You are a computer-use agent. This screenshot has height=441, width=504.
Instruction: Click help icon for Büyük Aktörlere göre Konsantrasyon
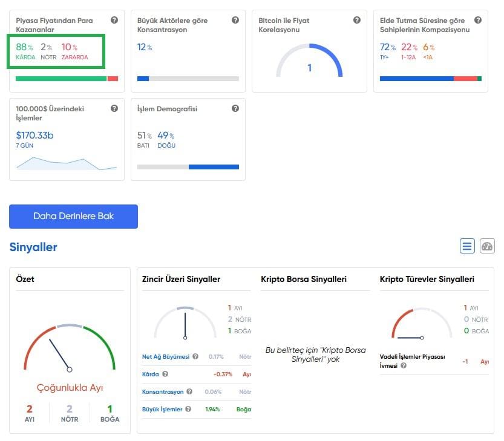tap(235, 21)
